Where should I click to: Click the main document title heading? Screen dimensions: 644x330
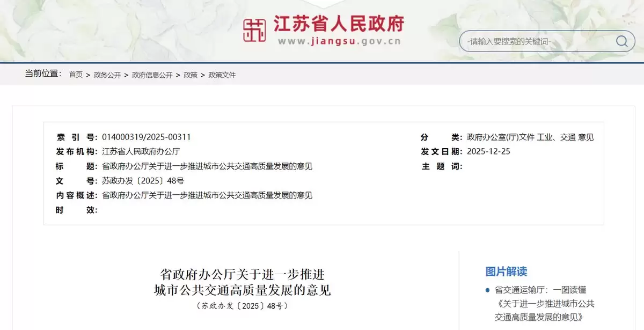coord(243,283)
